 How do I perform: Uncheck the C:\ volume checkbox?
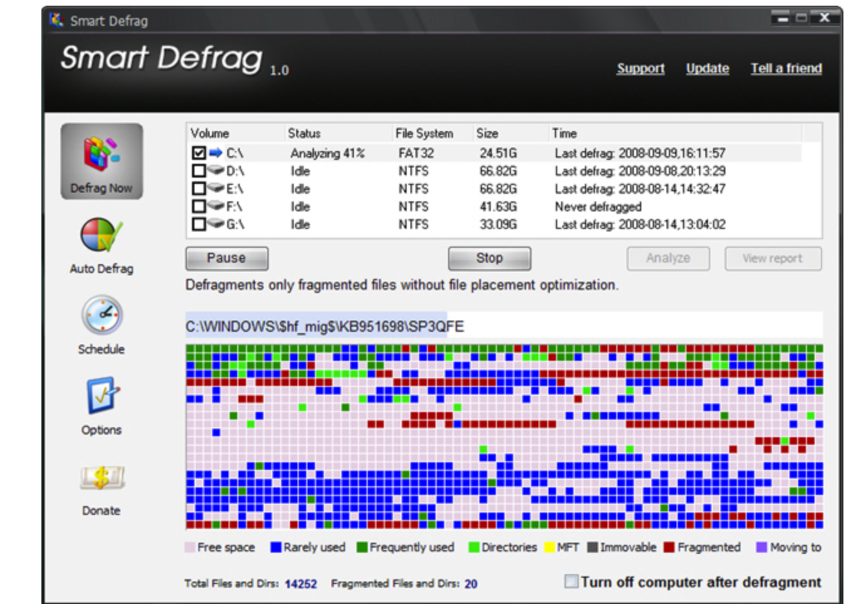point(199,152)
